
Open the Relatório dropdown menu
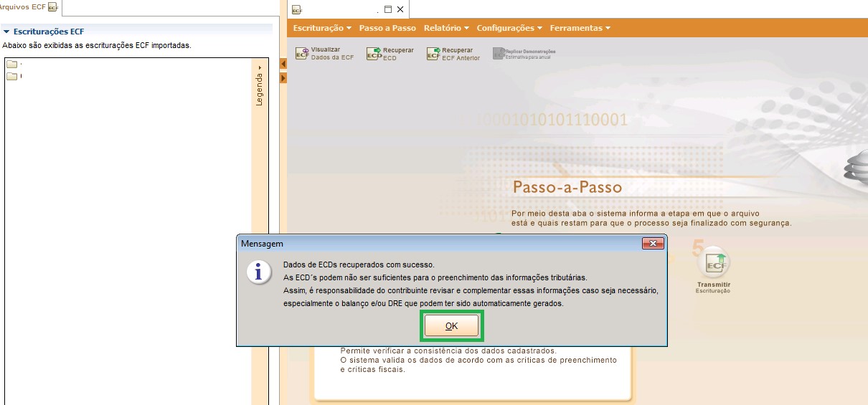tap(446, 28)
